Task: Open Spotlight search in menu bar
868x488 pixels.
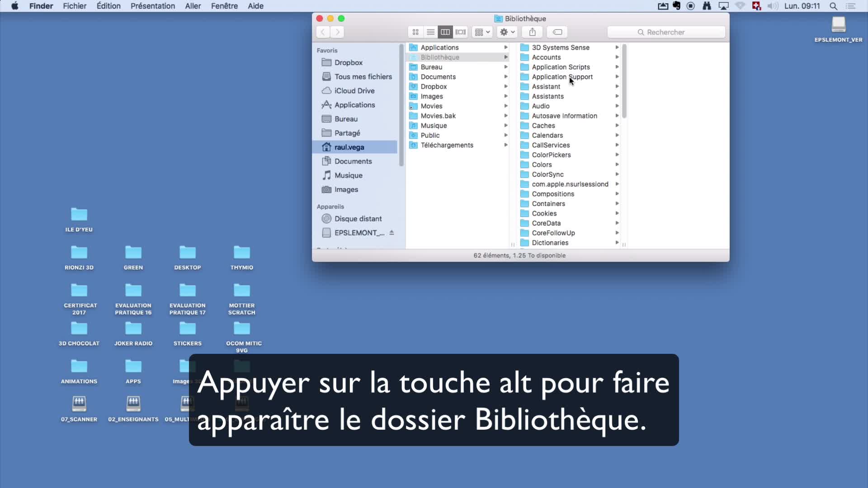Action: point(833,6)
